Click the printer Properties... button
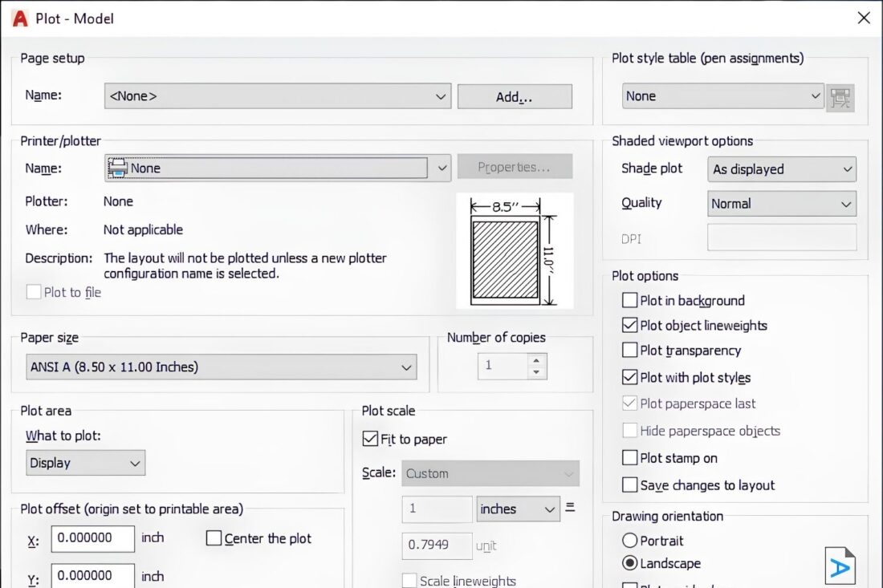The image size is (883, 588). pyautogui.click(x=515, y=167)
